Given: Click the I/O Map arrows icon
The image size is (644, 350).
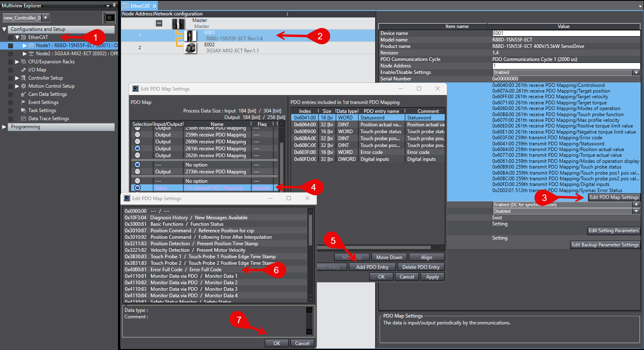Looking at the screenshot, I should point(24,70).
